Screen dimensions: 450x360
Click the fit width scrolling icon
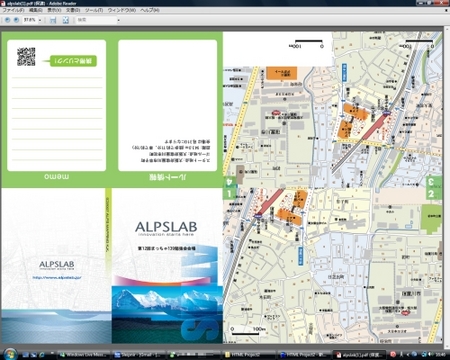tap(53, 20)
